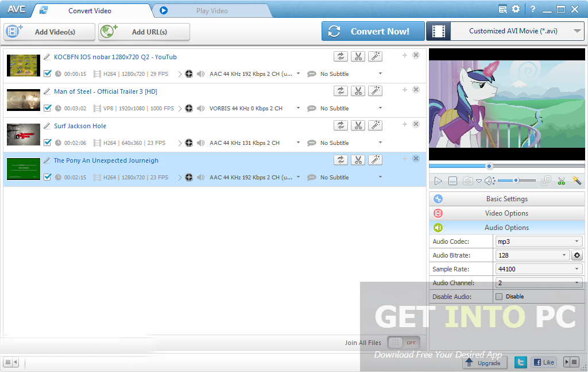The image size is (588, 372).
Task: Click the convert-arrows icon for Man of Steel
Action: click(341, 91)
